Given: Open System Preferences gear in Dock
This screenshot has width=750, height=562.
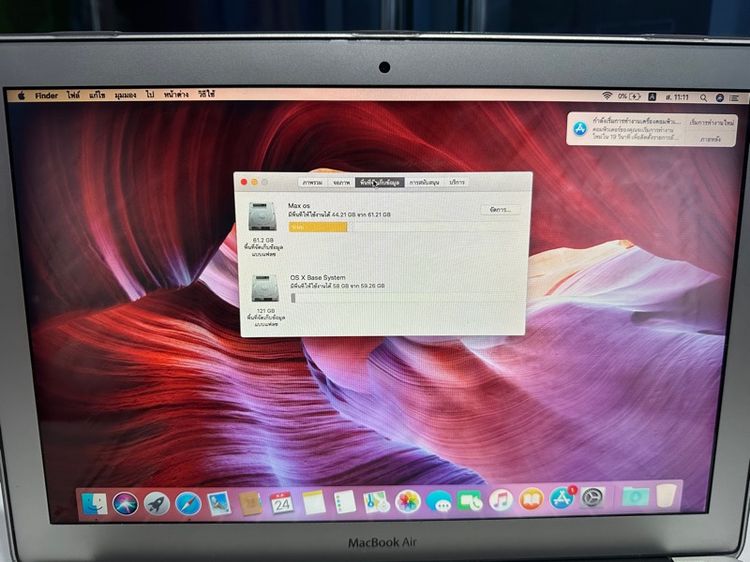Looking at the screenshot, I should click(x=593, y=497).
